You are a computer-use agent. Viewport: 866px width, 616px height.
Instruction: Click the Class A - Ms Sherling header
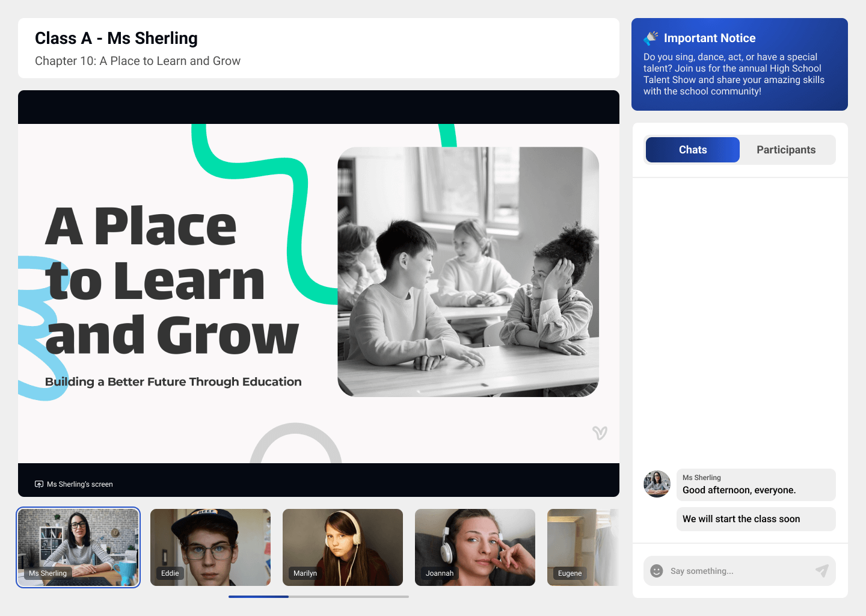coord(116,38)
